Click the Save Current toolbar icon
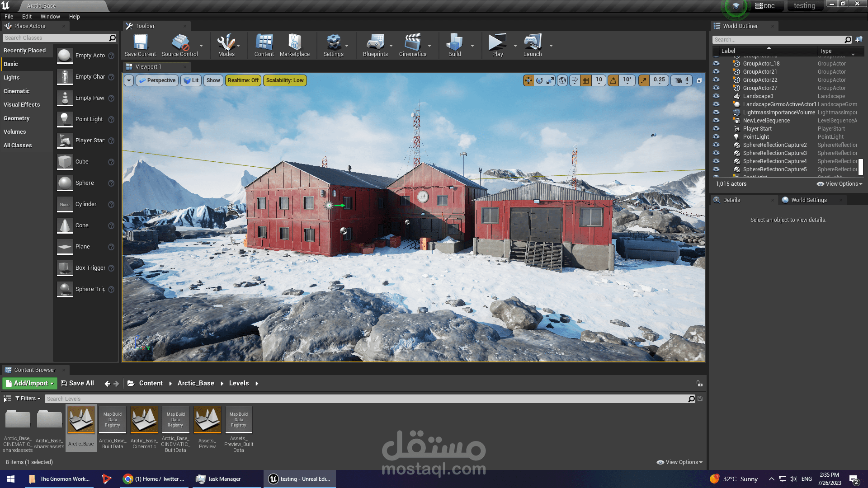Viewport: 868px width, 488px height. click(x=140, y=45)
